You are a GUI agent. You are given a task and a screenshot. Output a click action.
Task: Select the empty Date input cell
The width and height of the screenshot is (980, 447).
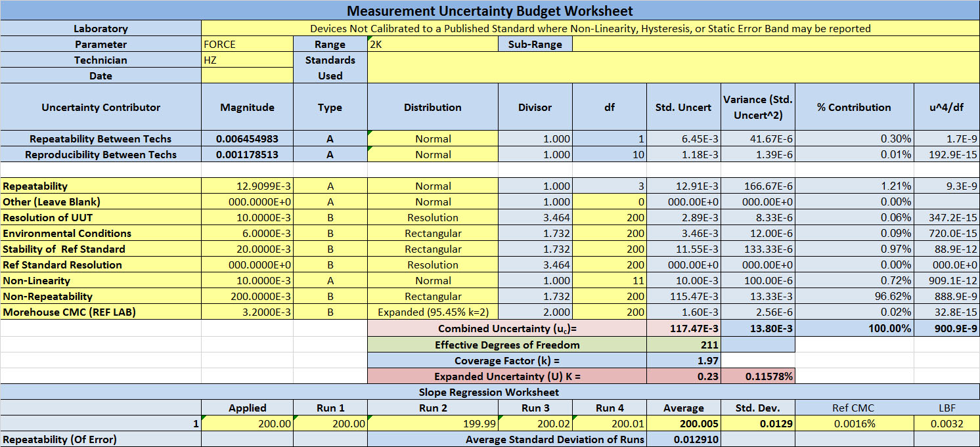pos(246,75)
